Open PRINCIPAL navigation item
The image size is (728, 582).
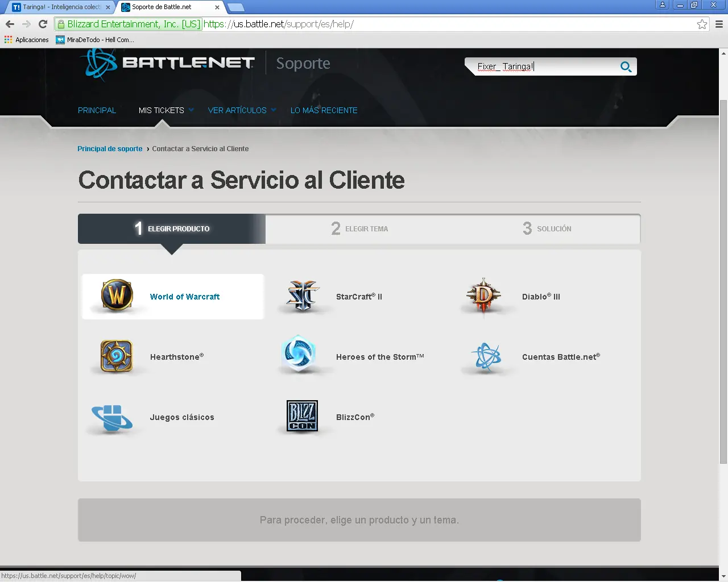click(x=97, y=110)
